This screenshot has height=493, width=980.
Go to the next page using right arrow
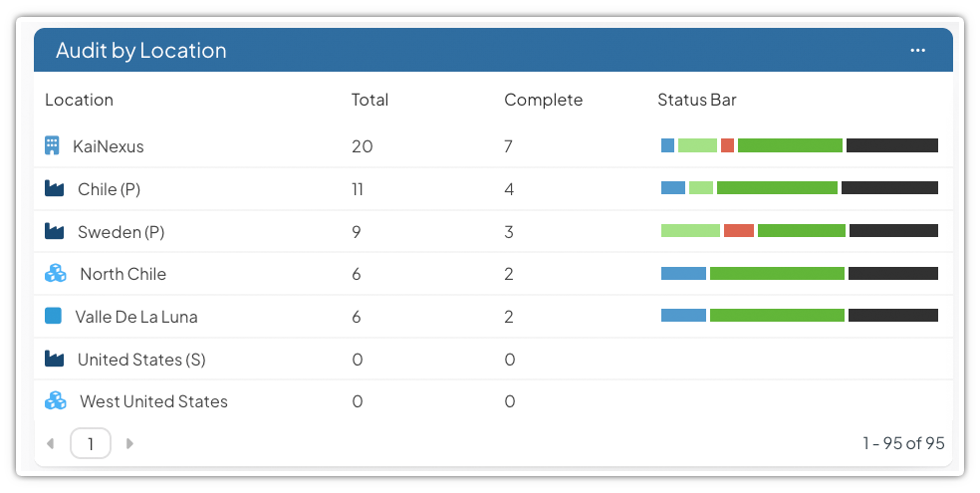(129, 443)
